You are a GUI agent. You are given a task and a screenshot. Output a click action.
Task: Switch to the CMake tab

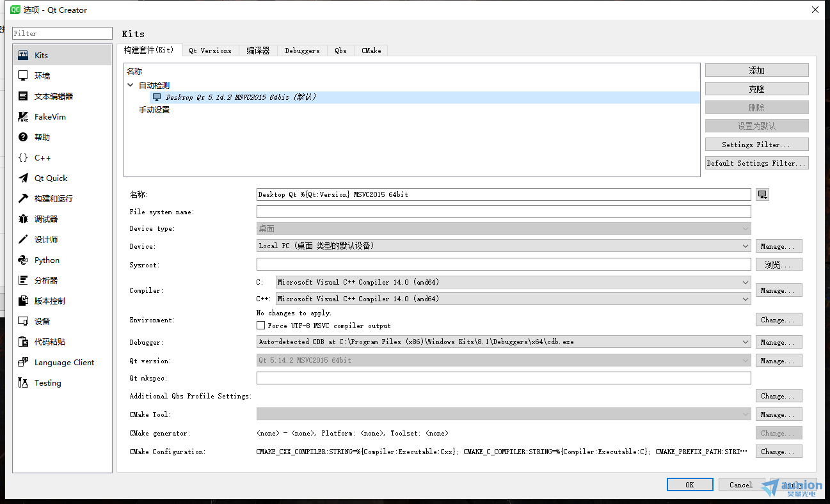tap(371, 51)
